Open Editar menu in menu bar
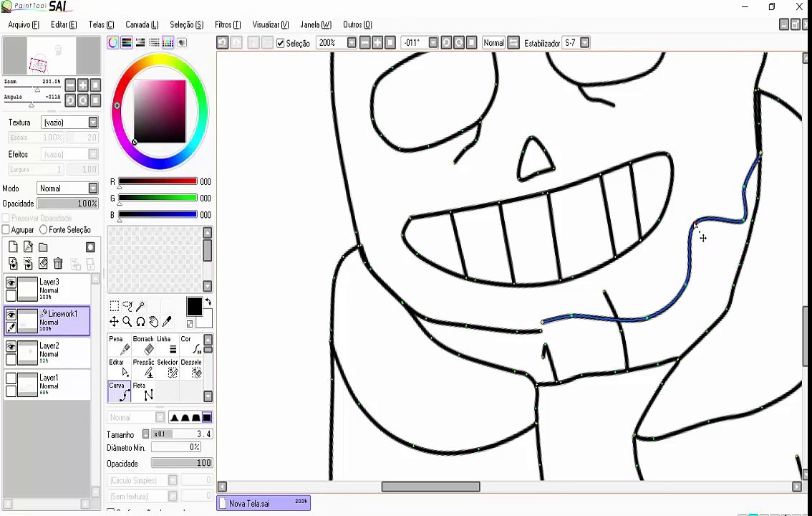812x516 pixels. 64,24
